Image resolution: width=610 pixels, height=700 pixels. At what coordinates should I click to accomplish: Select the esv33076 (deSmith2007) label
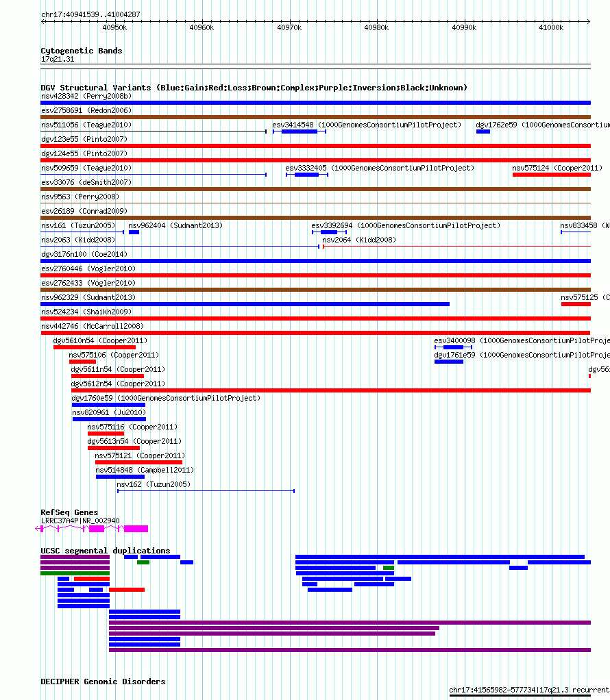point(86,182)
